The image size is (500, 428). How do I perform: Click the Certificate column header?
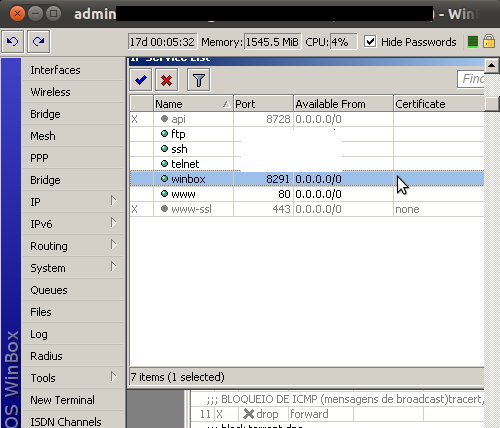[x=439, y=104]
